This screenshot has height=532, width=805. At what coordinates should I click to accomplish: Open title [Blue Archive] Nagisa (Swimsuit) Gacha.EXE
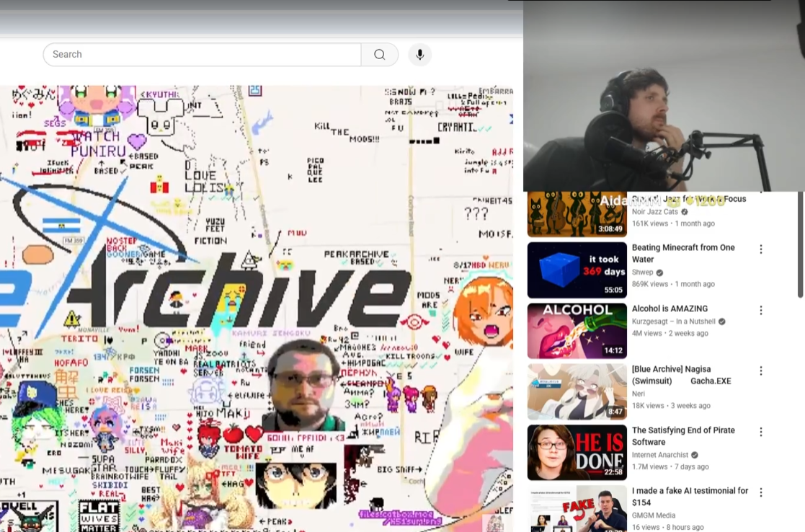point(681,375)
